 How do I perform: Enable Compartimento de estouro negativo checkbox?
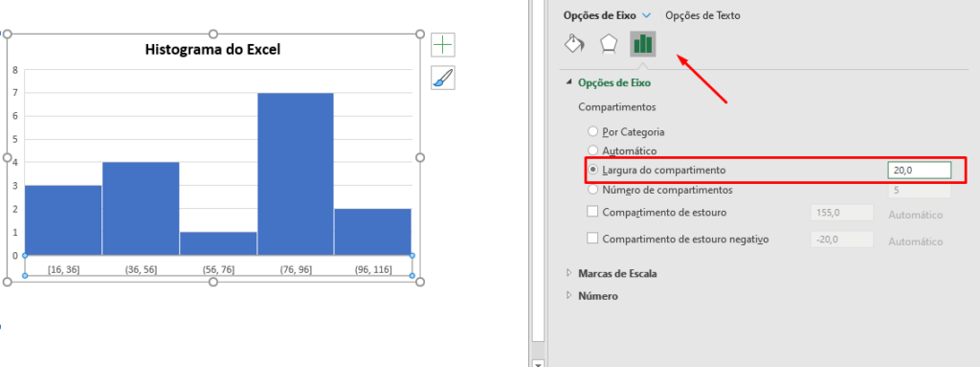pos(592,239)
